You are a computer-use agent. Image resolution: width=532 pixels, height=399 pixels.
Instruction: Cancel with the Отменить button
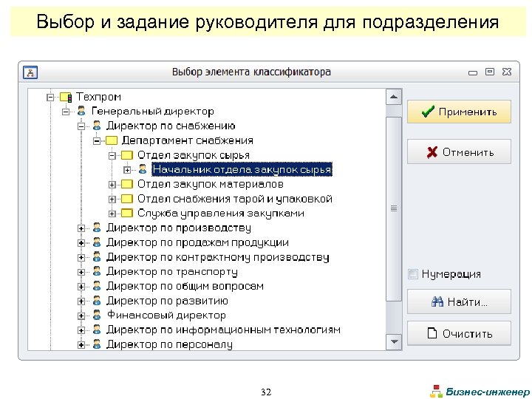pyautogui.click(x=459, y=151)
